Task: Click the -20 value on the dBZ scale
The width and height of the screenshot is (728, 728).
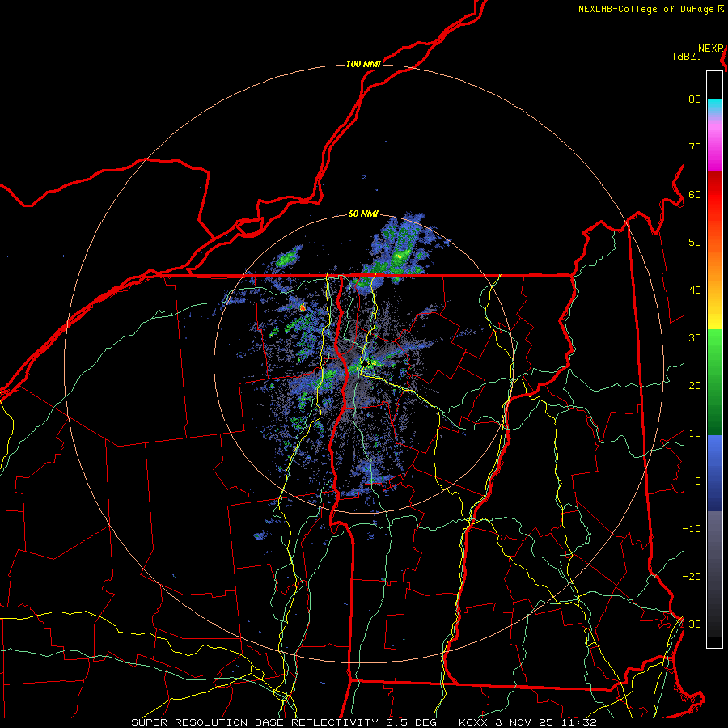Action: click(x=692, y=576)
